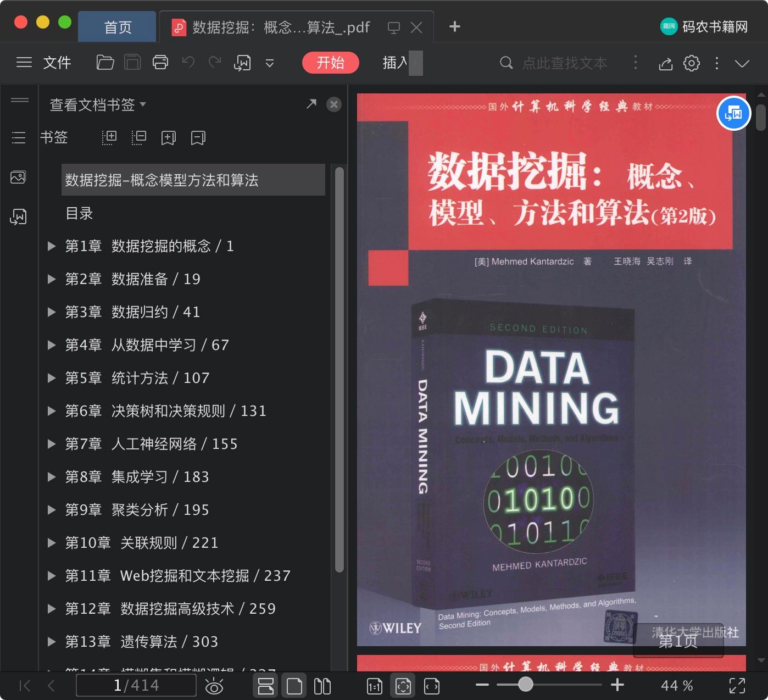This screenshot has height=700, width=768.
Task: Click the 码农书籍网 account label
Action: pyautogui.click(x=715, y=26)
